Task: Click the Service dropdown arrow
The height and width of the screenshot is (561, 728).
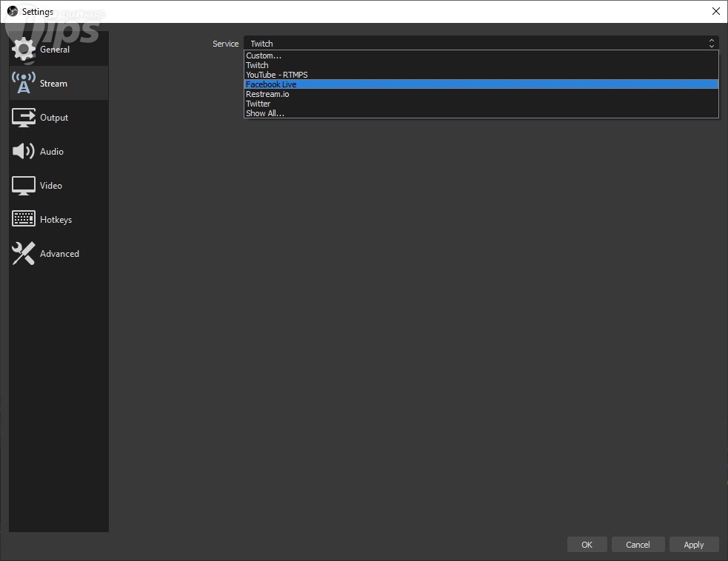Action: pos(711,43)
